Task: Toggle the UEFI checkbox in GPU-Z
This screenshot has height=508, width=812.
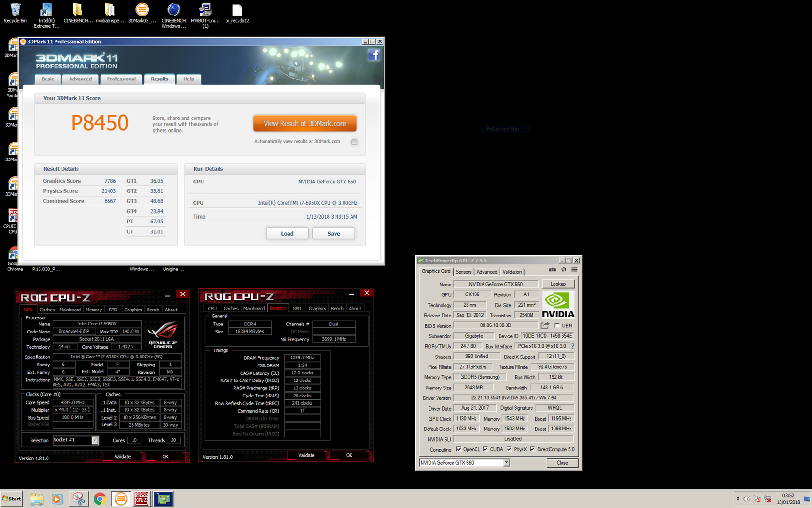Action: point(557,325)
